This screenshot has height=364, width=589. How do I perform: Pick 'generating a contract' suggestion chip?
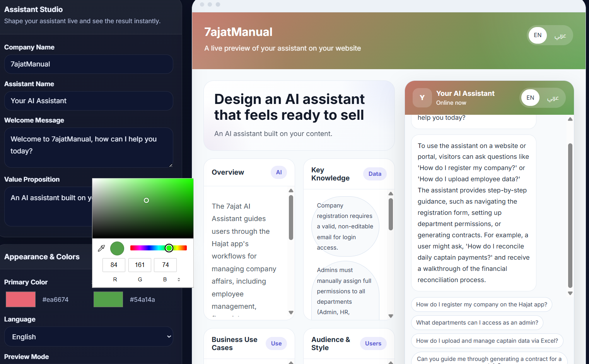point(489,358)
